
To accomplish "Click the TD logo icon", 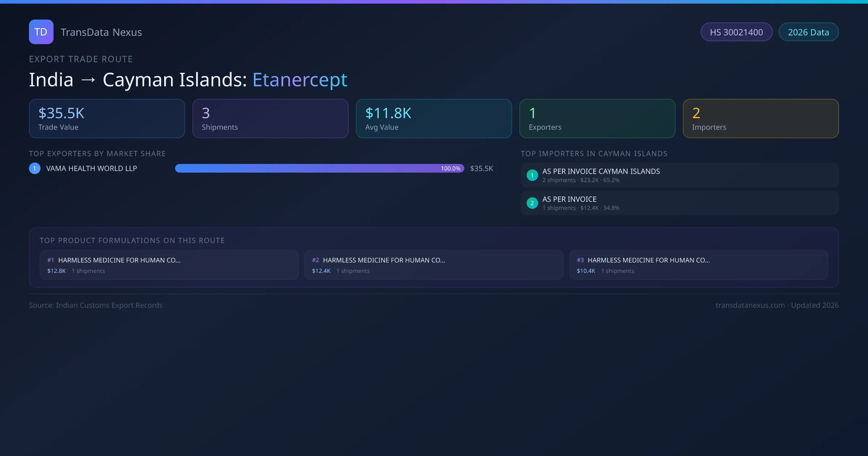I will coord(41,32).
